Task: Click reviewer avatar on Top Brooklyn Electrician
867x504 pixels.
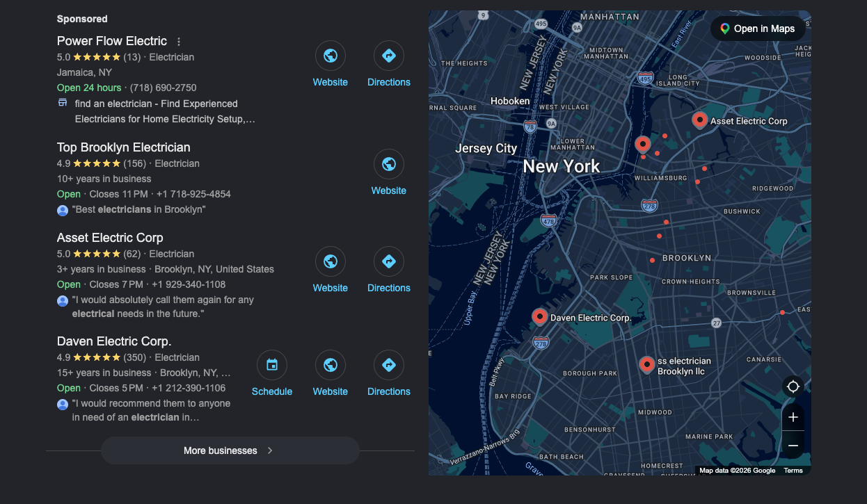Action: 63,210
